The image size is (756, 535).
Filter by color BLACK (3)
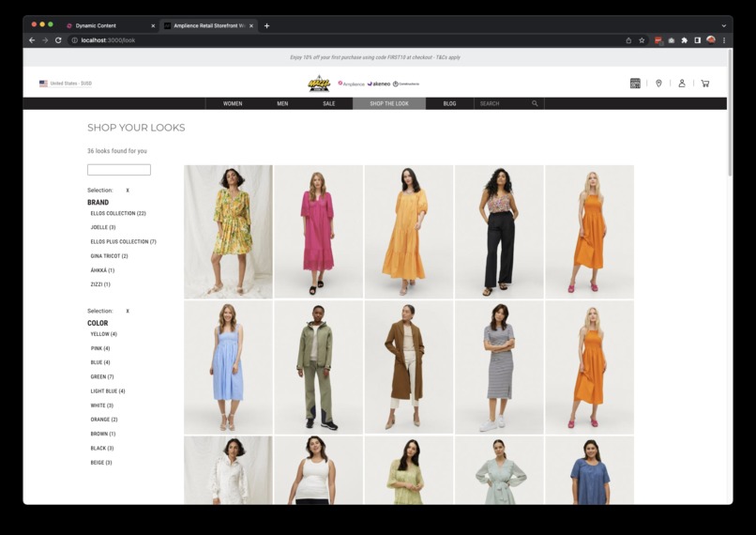coord(102,448)
